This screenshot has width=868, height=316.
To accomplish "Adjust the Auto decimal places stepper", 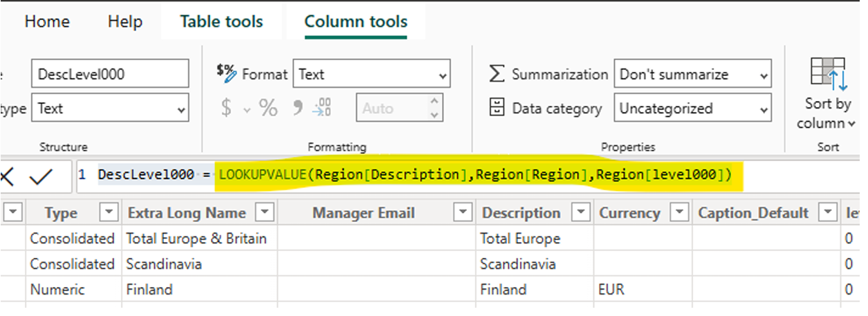I will 434,108.
